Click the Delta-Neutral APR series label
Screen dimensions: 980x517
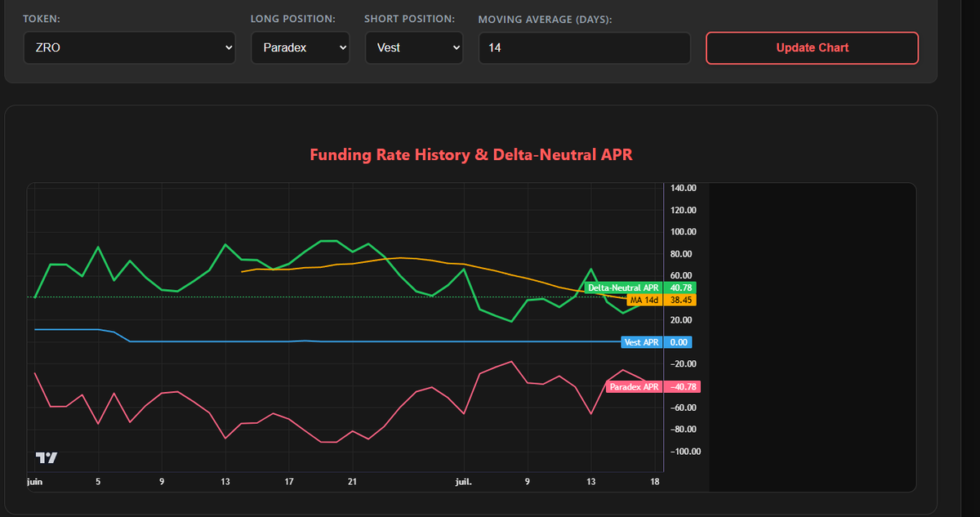[623, 287]
